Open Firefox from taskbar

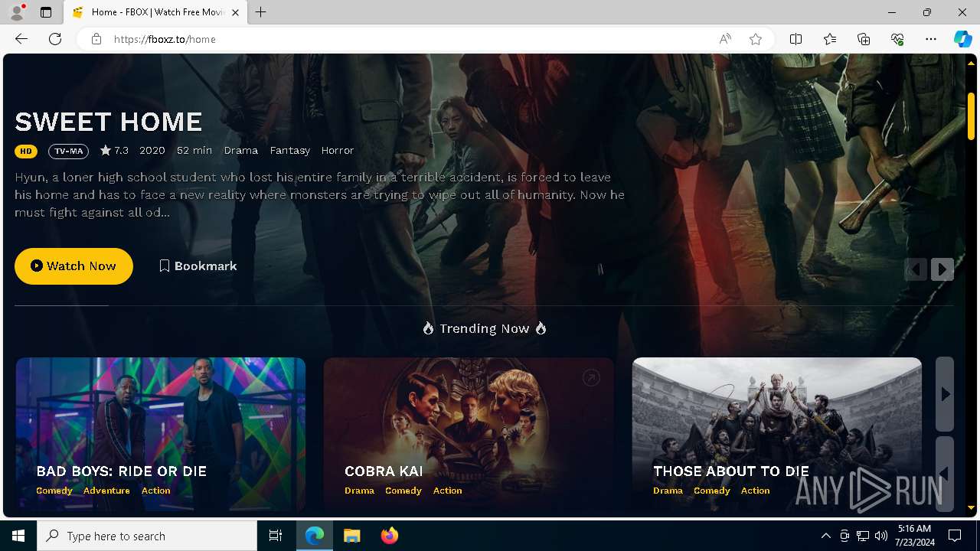coord(390,536)
